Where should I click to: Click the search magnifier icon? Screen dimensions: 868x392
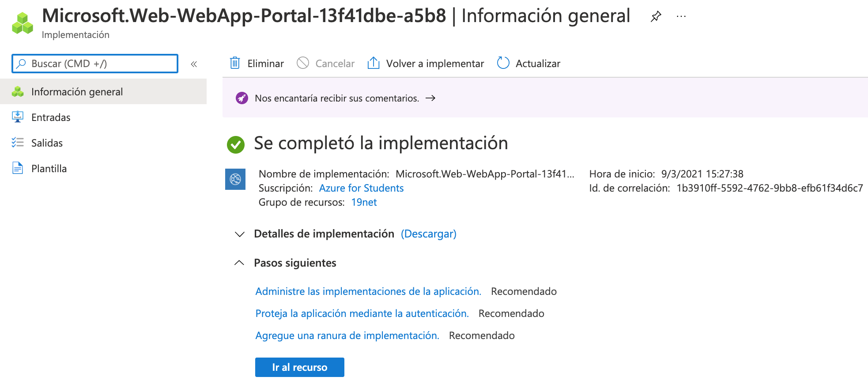coord(21,64)
